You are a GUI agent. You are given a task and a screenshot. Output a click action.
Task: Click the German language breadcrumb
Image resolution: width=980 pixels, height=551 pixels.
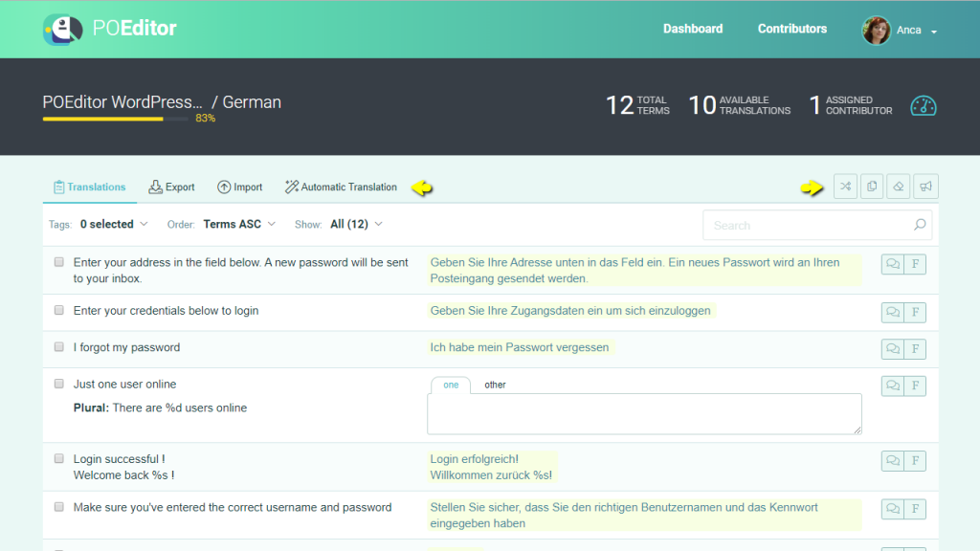252,101
